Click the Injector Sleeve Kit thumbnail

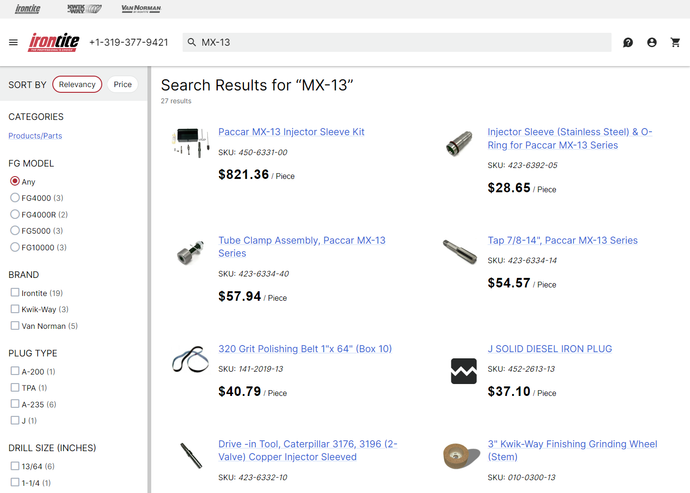[x=190, y=143]
